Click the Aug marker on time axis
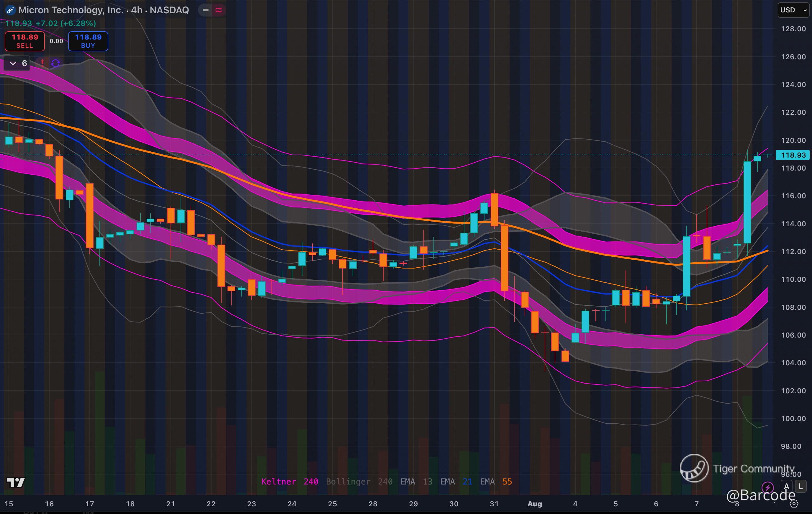Image resolution: width=812 pixels, height=514 pixels. tap(534, 504)
